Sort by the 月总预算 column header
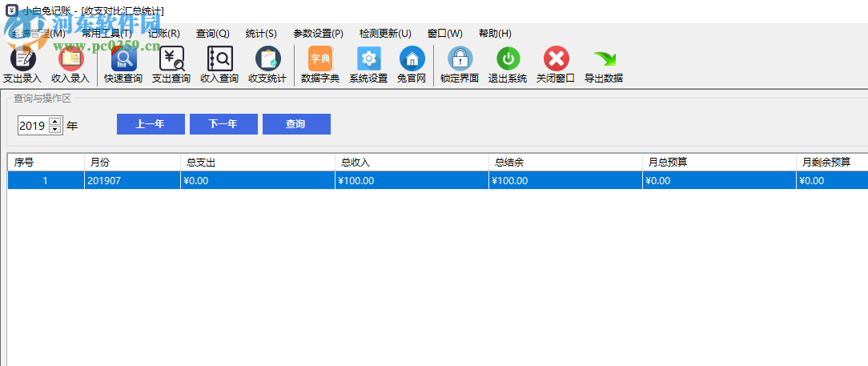 (720, 163)
